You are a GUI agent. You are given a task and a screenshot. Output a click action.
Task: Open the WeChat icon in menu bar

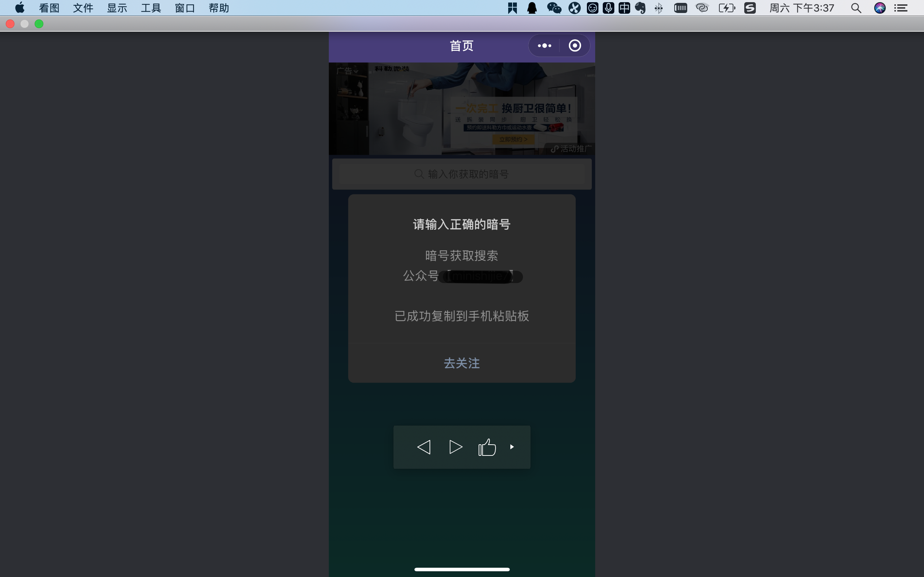click(x=554, y=8)
